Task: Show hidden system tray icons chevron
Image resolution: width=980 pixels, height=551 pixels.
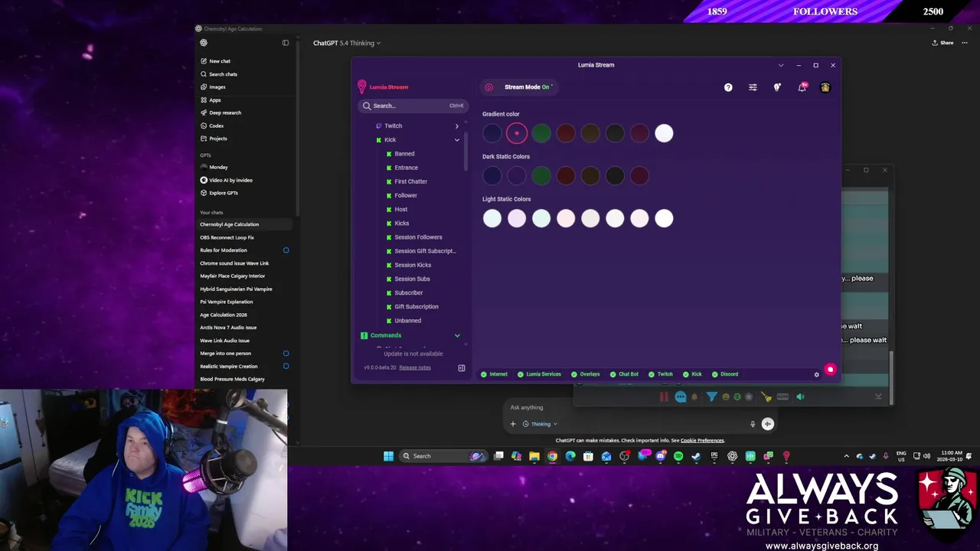Action: point(846,456)
